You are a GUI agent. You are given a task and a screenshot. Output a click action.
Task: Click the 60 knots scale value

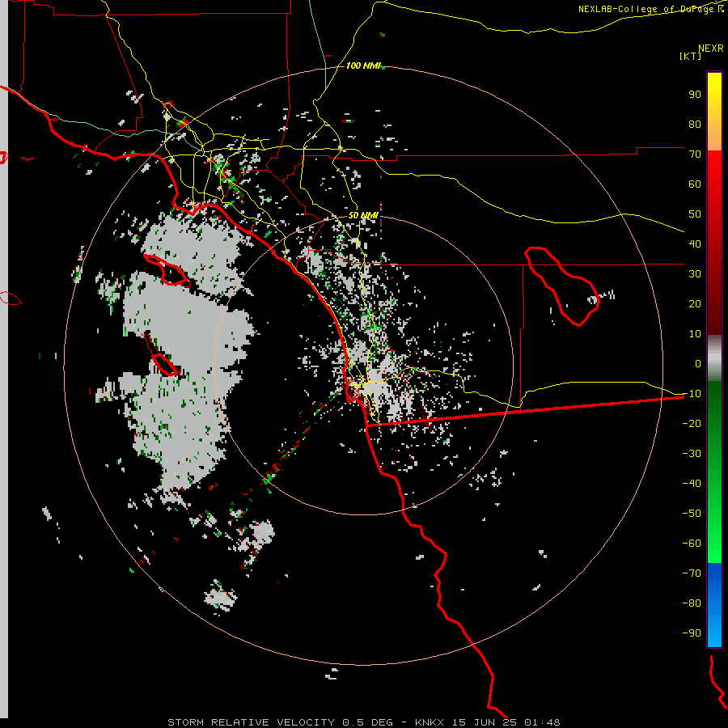click(x=695, y=184)
